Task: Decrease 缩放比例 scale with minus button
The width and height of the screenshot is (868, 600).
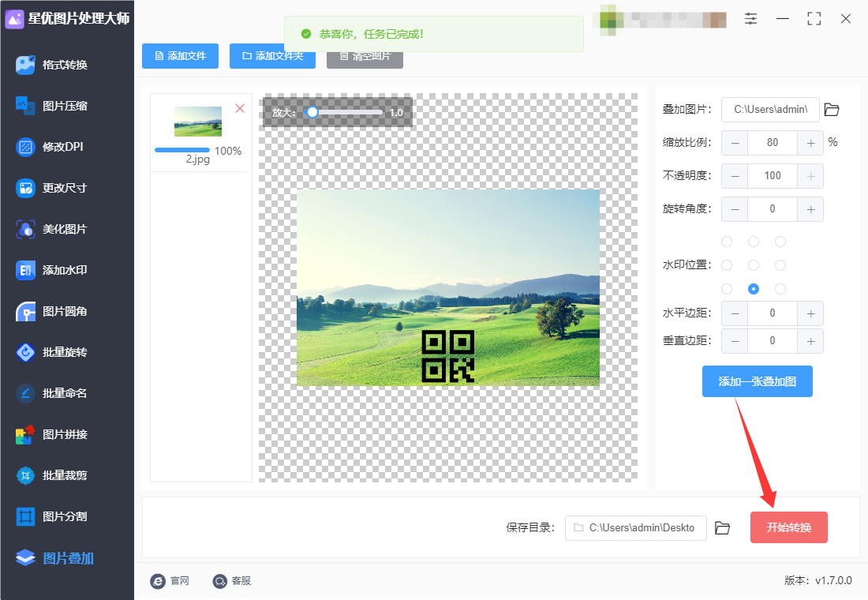Action: (x=735, y=143)
